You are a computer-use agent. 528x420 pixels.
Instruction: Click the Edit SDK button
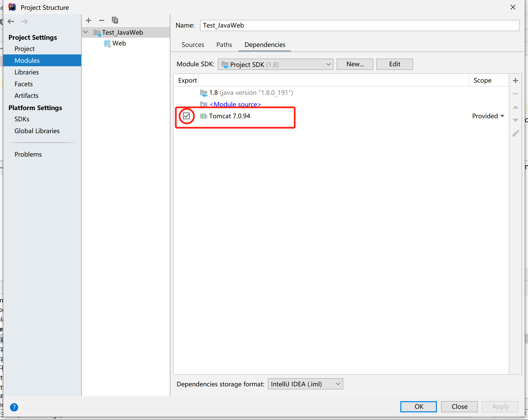(394, 64)
